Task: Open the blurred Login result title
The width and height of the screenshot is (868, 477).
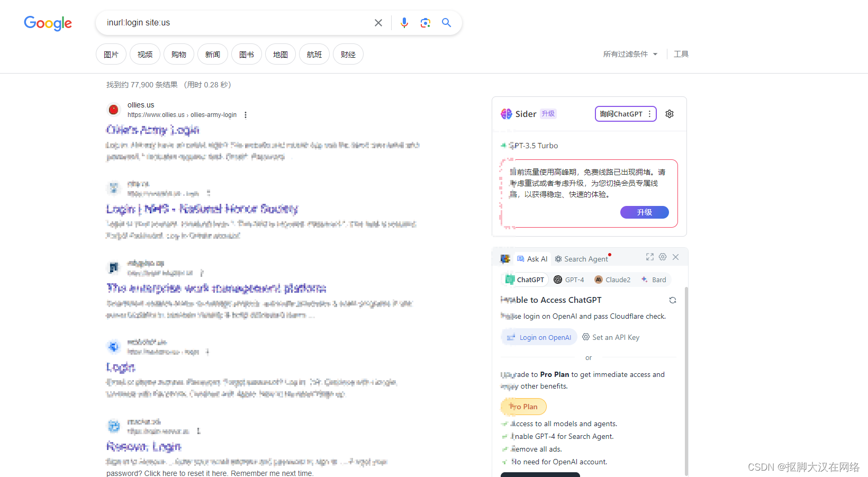Action: [x=121, y=367]
